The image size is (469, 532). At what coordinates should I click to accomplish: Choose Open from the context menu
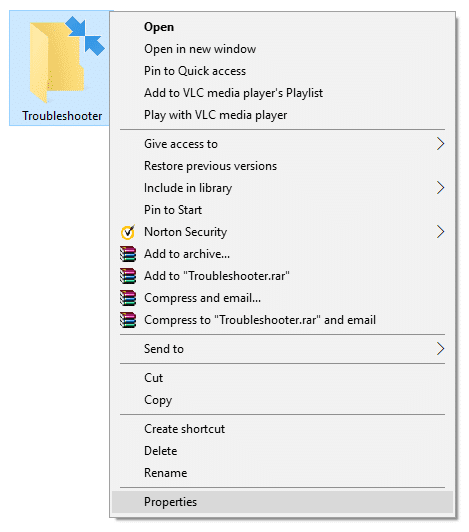click(x=282, y=27)
